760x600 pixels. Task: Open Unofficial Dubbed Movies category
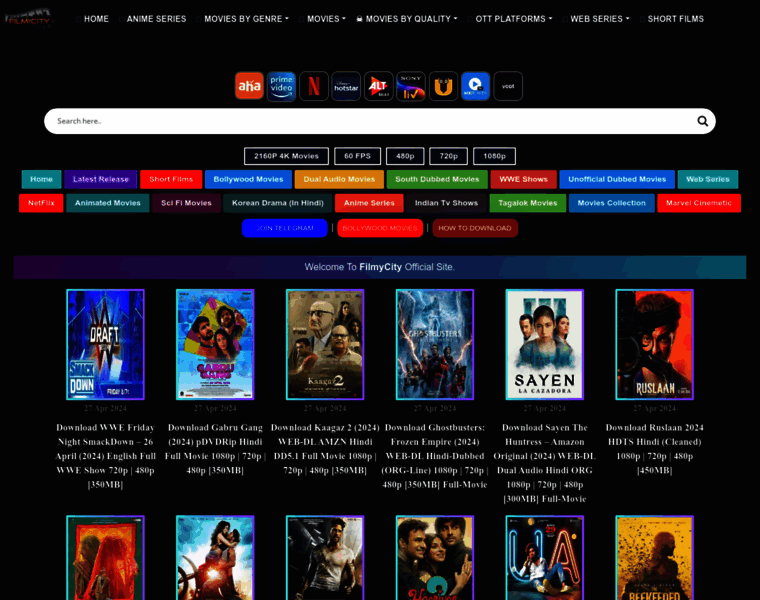(x=617, y=179)
